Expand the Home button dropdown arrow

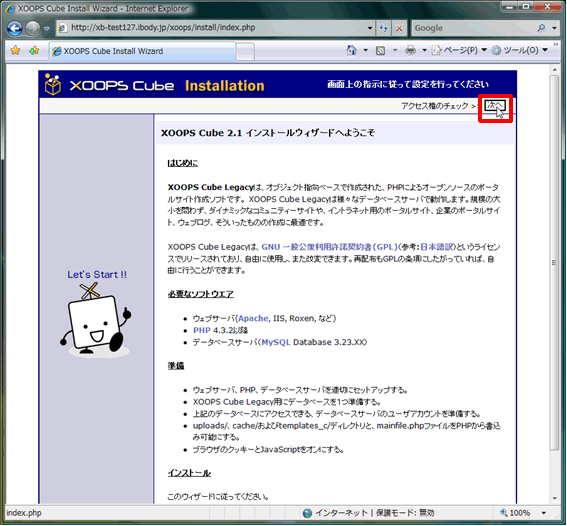(x=365, y=50)
